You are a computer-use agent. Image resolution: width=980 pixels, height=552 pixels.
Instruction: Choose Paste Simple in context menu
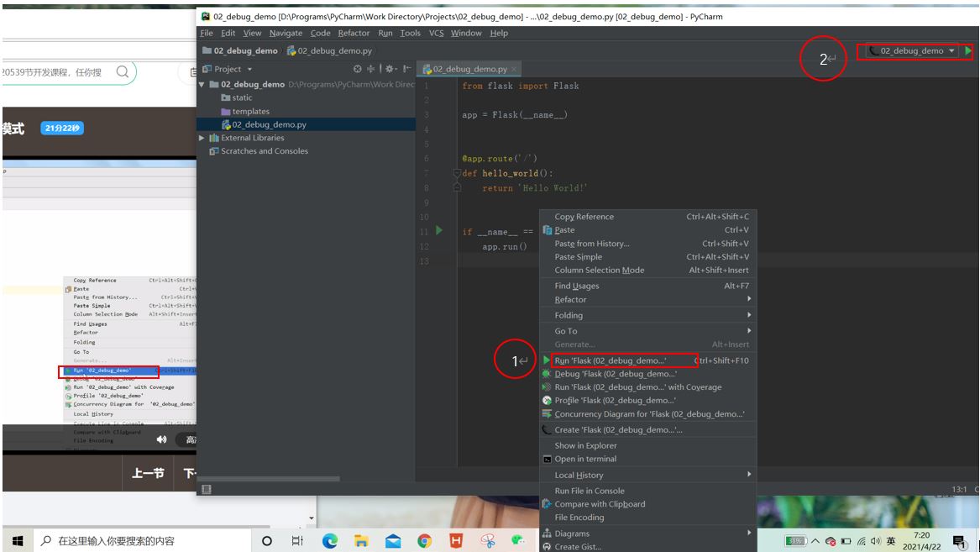648,256
